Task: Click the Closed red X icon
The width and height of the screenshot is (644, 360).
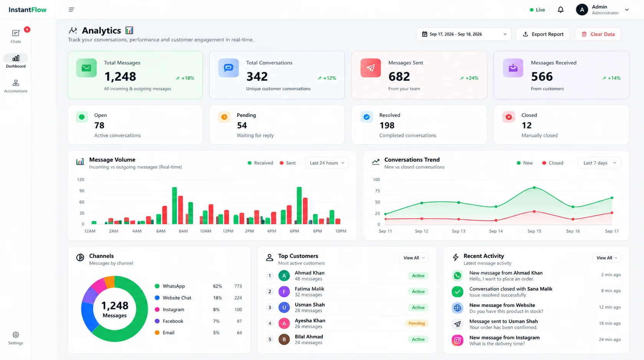Action: pos(509,117)
